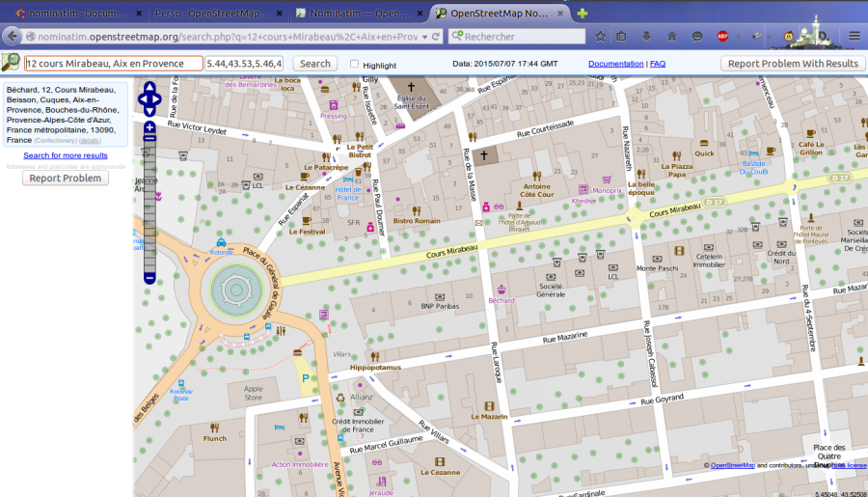Bookmark this page with the star icon
Screen dimensions: 868x497
tap(600, 37)
